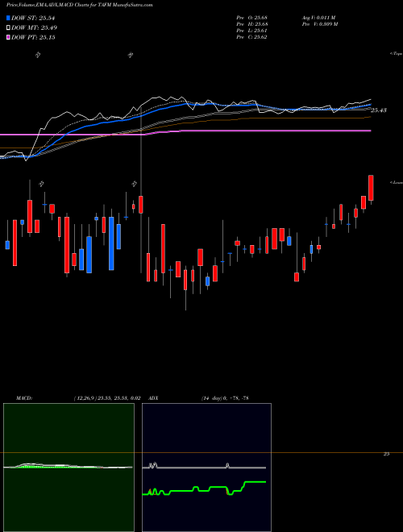
Task: Click the 'Pre V: 0.309 M' value
Action: (x=319, y=24)
